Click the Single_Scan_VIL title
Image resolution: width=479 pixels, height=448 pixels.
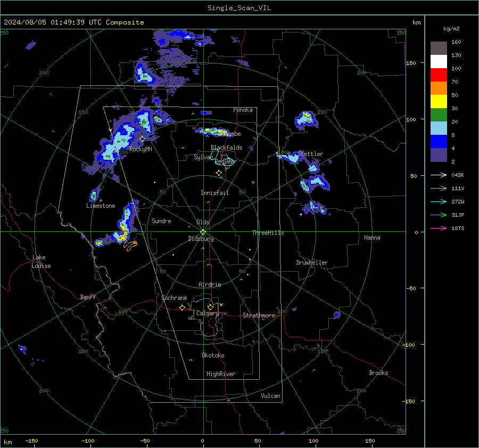click(x=239, y=8)
